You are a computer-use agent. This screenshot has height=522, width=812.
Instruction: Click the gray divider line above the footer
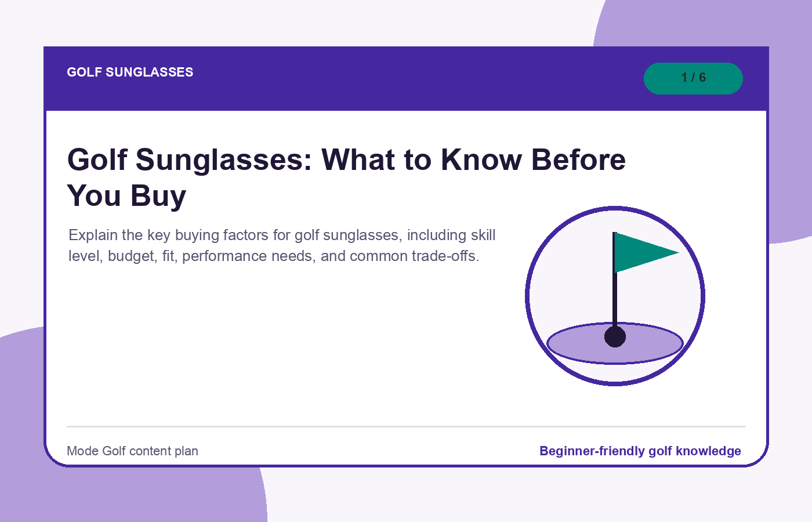[406, 426]
